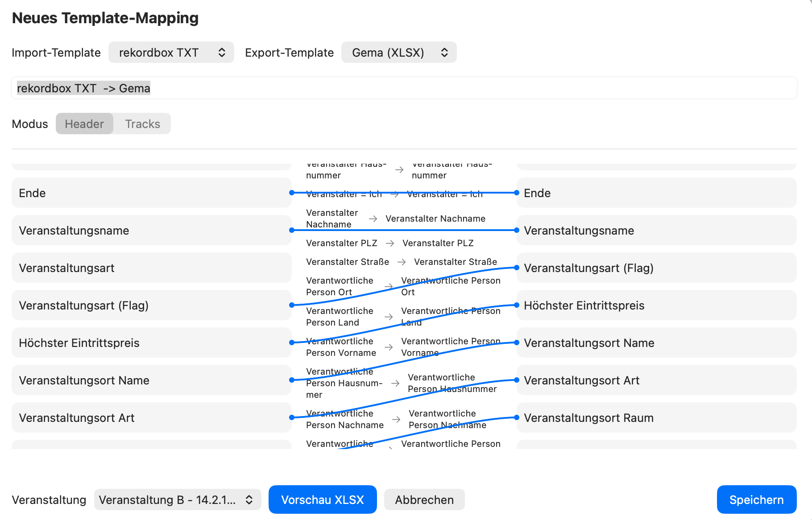Click the Vorschau XLSX button

coord(322,499)
